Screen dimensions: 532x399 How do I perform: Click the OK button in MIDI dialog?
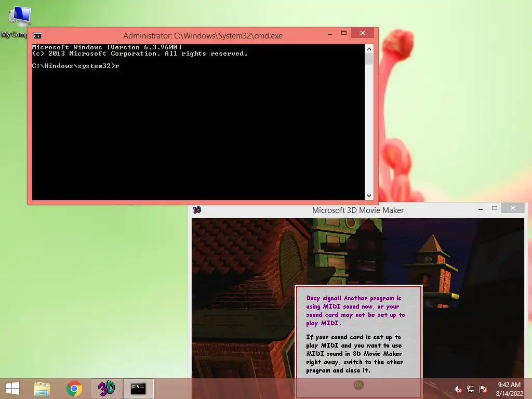tap(358, 384)
